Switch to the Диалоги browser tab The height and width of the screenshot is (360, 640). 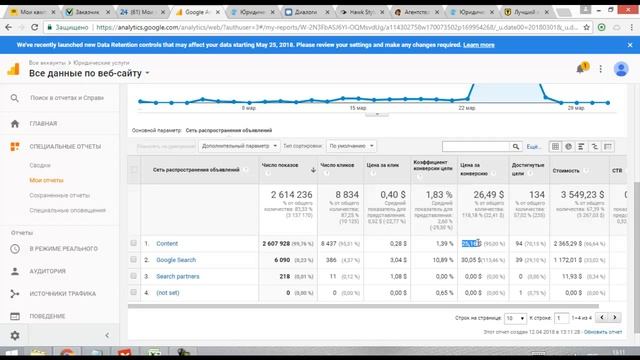307,12
